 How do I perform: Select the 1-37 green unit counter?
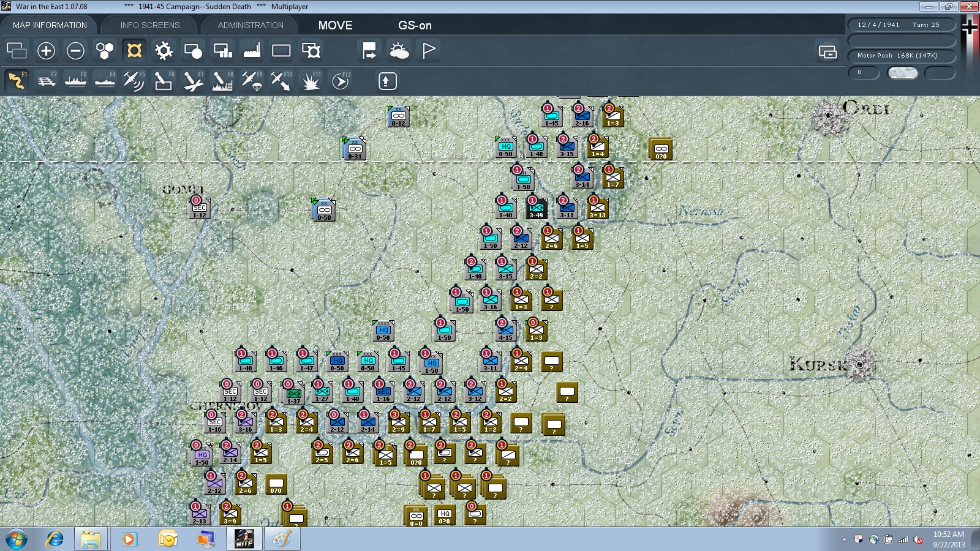point(293,393)
